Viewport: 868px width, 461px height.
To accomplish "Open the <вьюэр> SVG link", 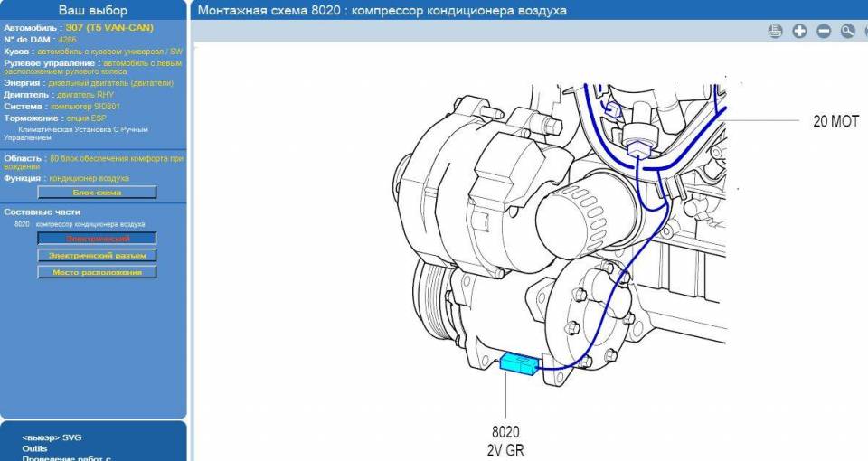I will pos(52,437).
